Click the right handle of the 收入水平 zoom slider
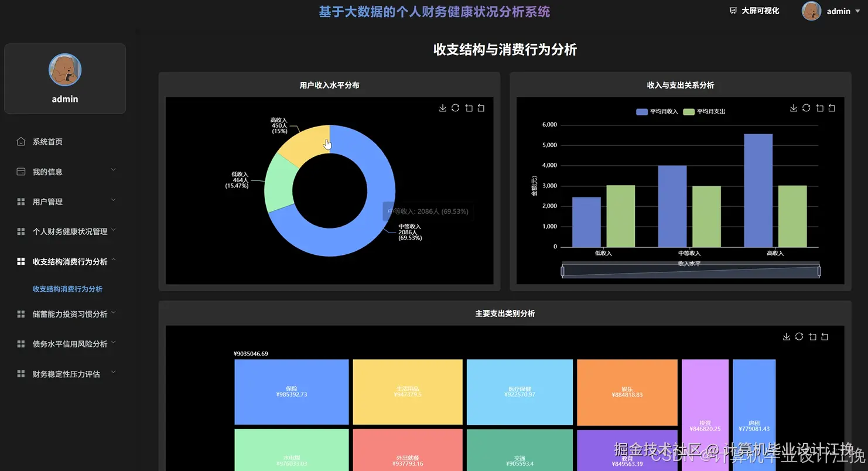868x471 pixels. [x=819, y=271]
